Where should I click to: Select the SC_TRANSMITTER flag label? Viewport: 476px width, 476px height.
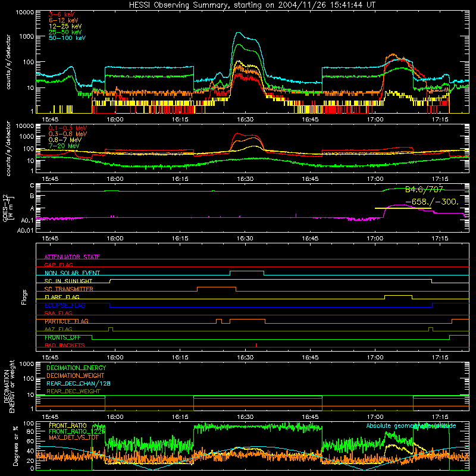[69, 289]
